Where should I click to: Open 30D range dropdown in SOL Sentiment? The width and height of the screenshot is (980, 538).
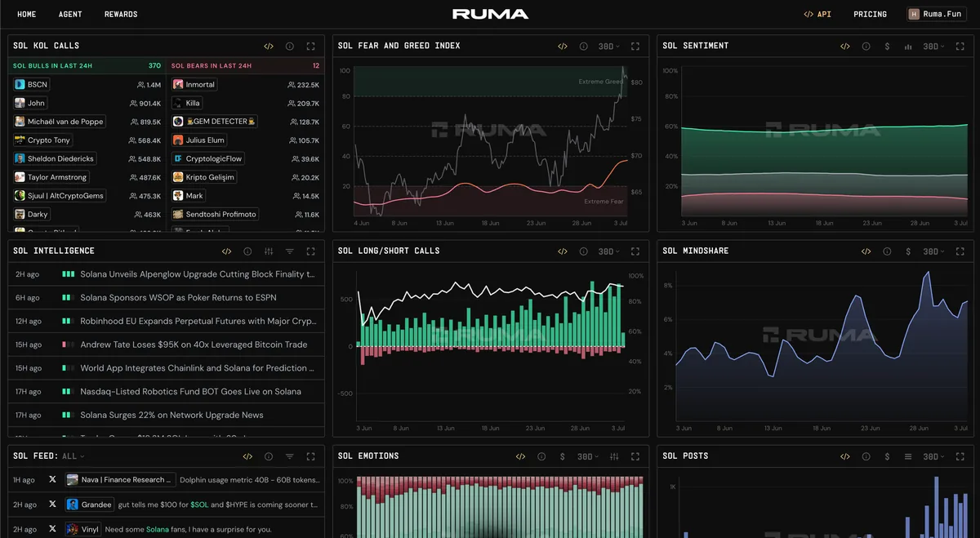tap(933, 47)
